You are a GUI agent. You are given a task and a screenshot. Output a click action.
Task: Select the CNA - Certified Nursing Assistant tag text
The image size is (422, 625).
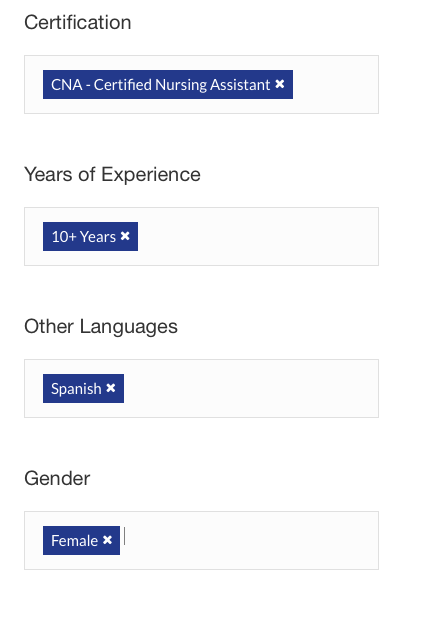[x=161, y=85]
